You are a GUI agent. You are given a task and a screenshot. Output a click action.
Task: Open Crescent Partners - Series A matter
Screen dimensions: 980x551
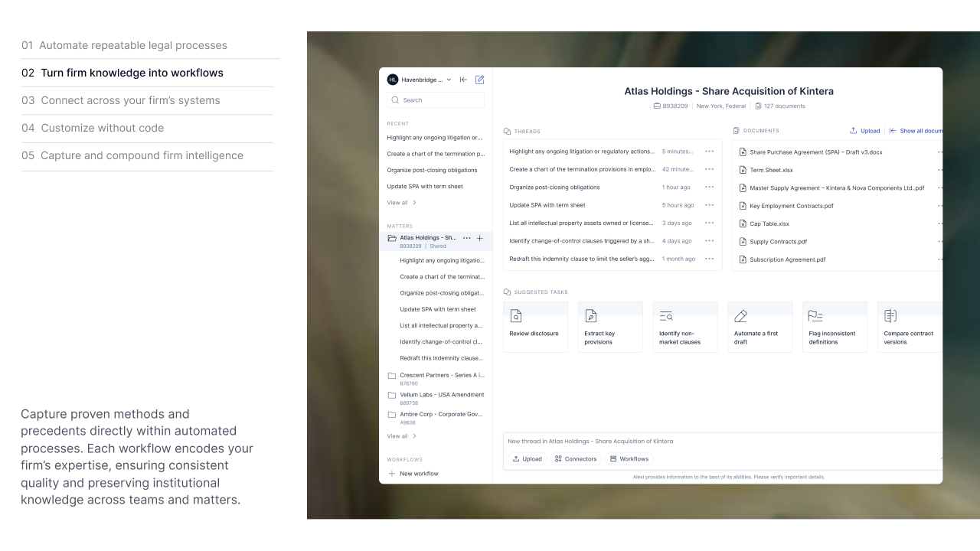pos(436,378)
